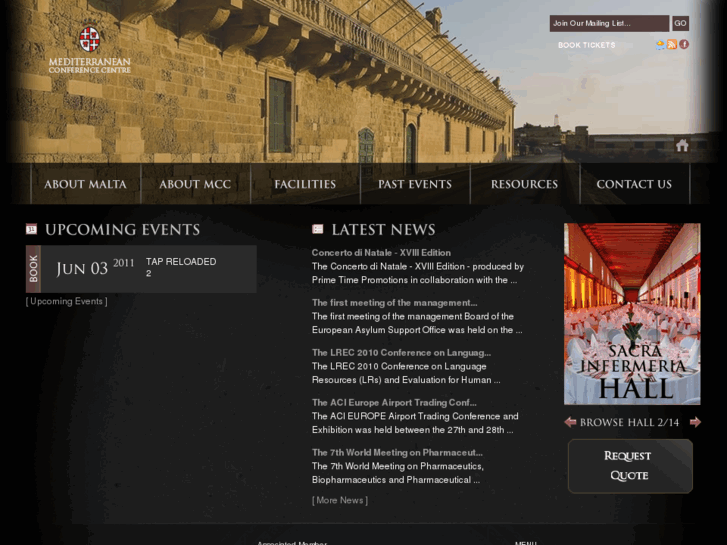Image resolution: width=727 pixels, height=545 pixels.
Task: Open the About Malta menu
Action: 85,184
